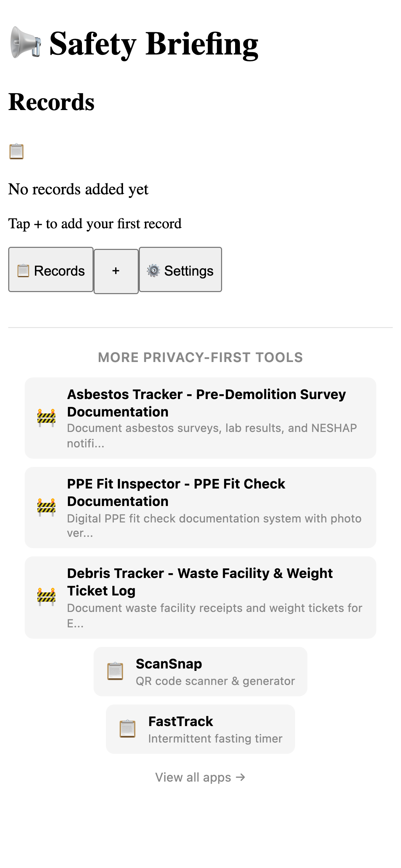The width and height of the screenshot is (401, 868).
Task: Open the Settings tab
Action: point(181,270)
